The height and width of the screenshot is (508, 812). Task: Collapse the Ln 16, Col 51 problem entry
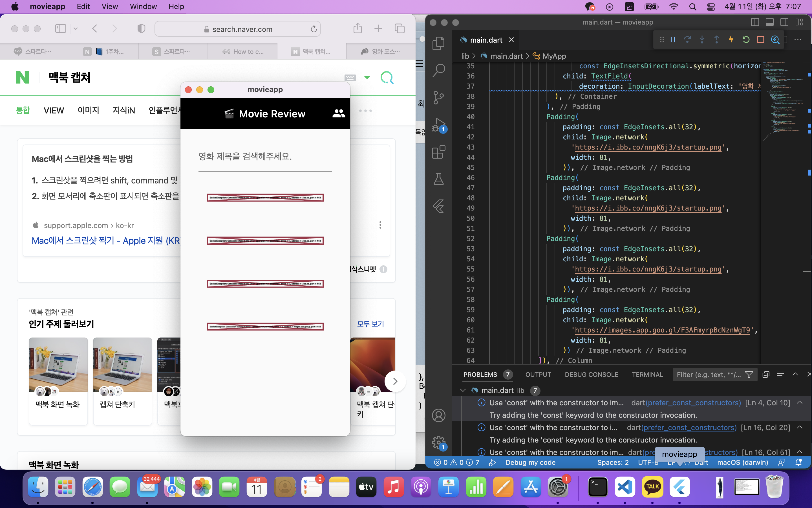point(800,452)
